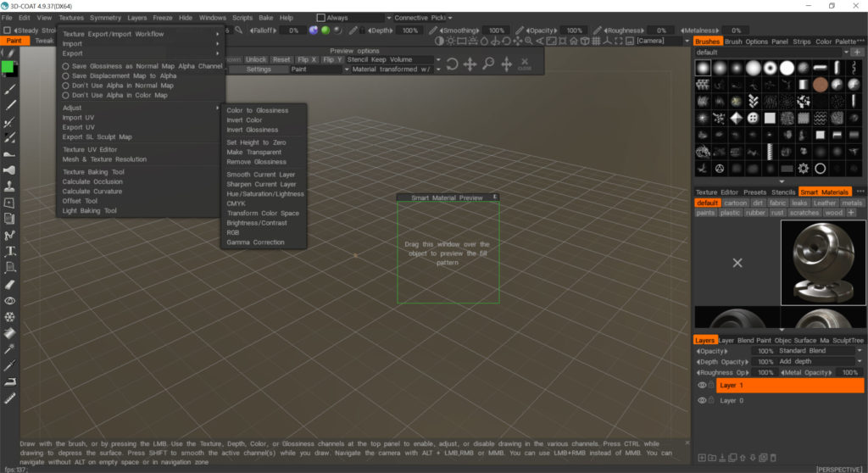The image size is (868, 473).
Task: Click magnifier scale icon in Preview options panel
Action: 488,64
